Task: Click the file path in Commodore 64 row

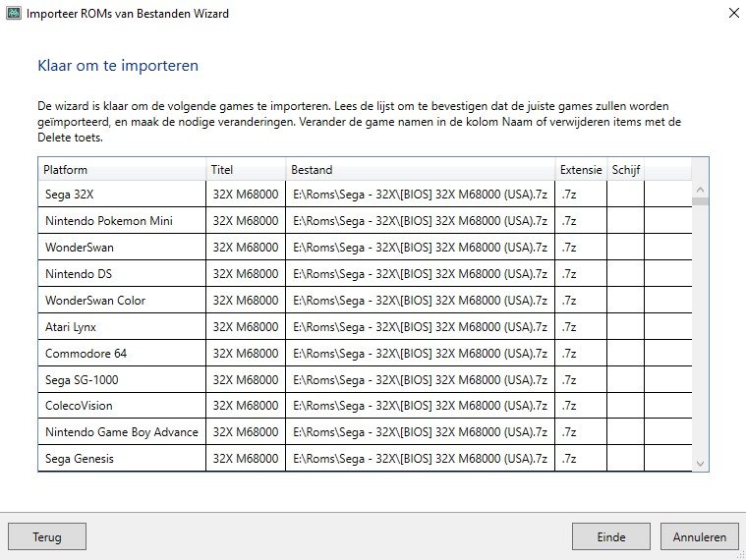Action: 420,354
